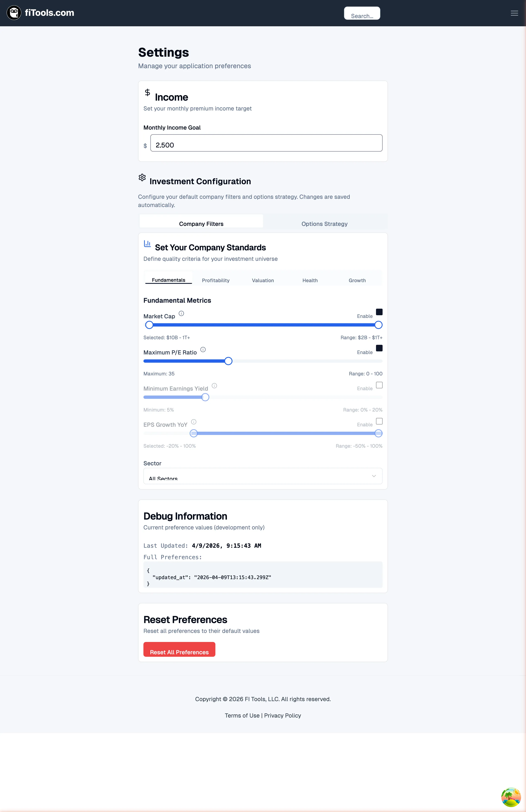Click the Copyright 2026 FI Tools text

(263, 699)
